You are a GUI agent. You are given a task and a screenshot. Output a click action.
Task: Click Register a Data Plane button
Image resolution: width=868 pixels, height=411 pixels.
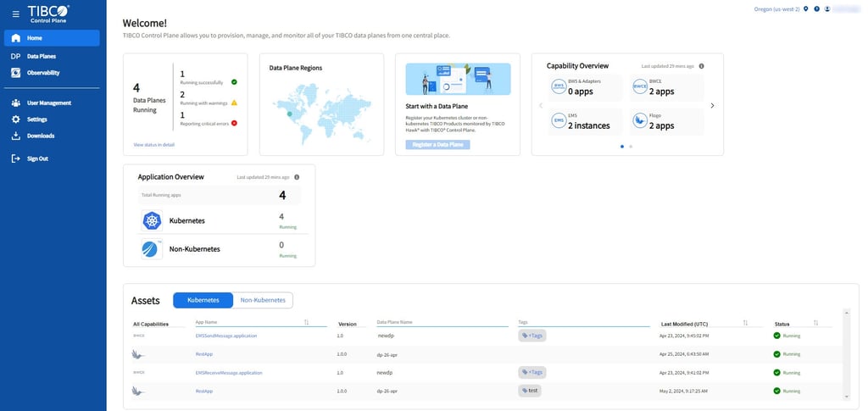coord(438,144)
